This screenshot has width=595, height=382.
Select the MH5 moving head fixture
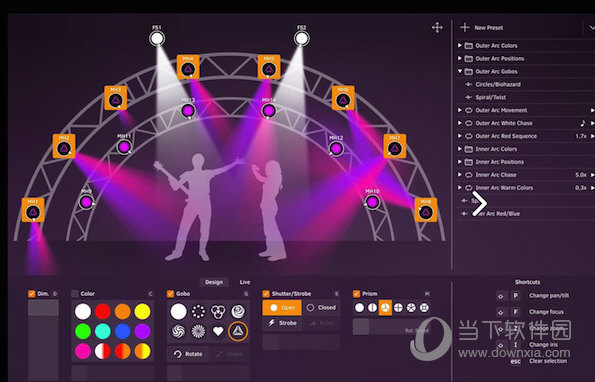(269, 67)
